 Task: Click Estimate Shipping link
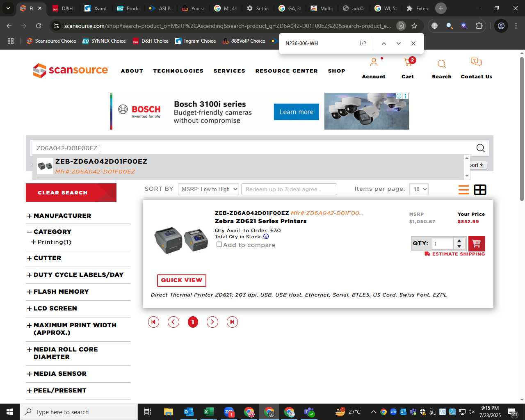point(455,254)
